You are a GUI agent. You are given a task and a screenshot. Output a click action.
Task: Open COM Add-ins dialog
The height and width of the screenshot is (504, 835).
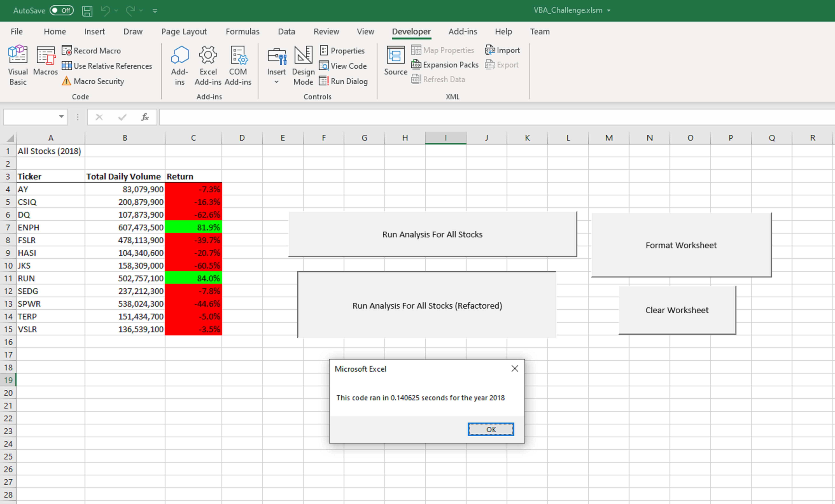pyautogui.click(x=238, y=65)
